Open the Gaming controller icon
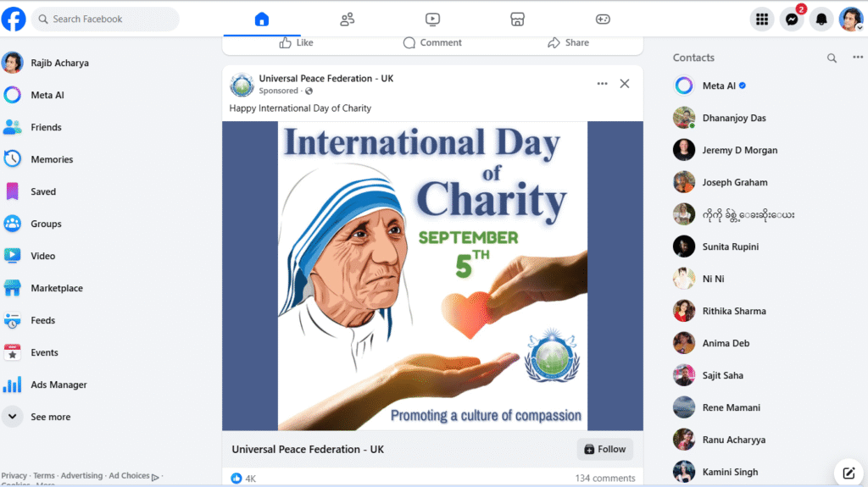868x487 pixels. tap(603, 19)
